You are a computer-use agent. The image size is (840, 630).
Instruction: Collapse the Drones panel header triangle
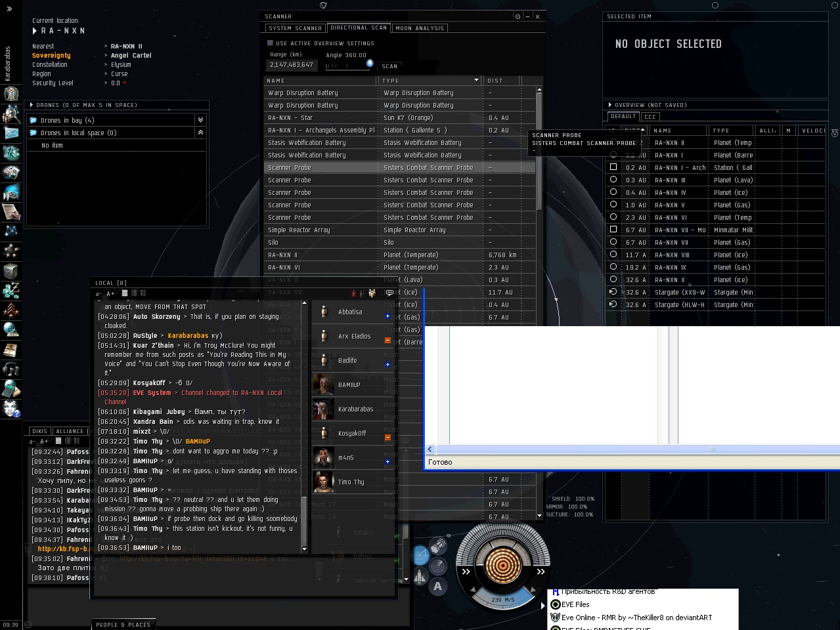31,105
